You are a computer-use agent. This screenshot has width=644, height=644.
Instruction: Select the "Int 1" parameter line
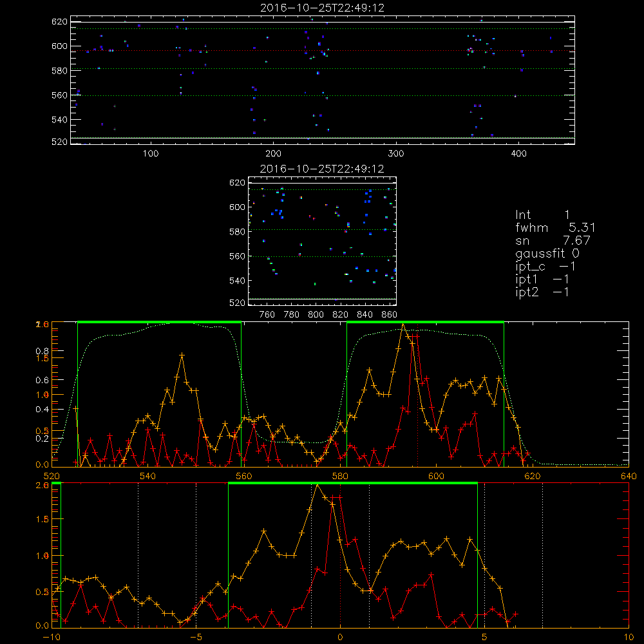pos(542,215)
